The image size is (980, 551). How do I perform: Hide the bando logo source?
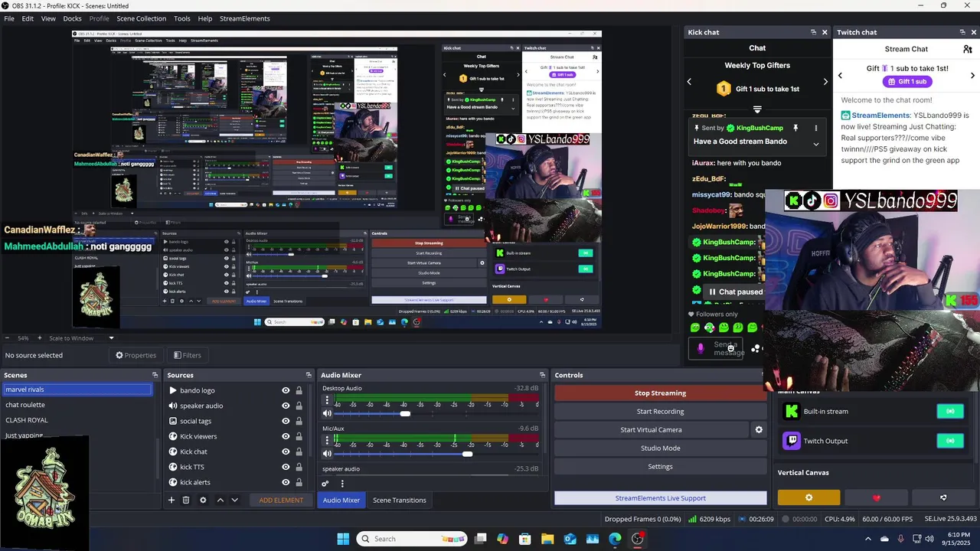(286, 390)
